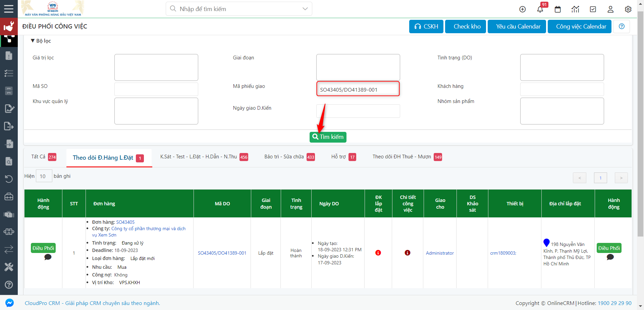Open the document alert sidebar icon
The height and width of the screenshot is (310, 644).
(9, 56)
